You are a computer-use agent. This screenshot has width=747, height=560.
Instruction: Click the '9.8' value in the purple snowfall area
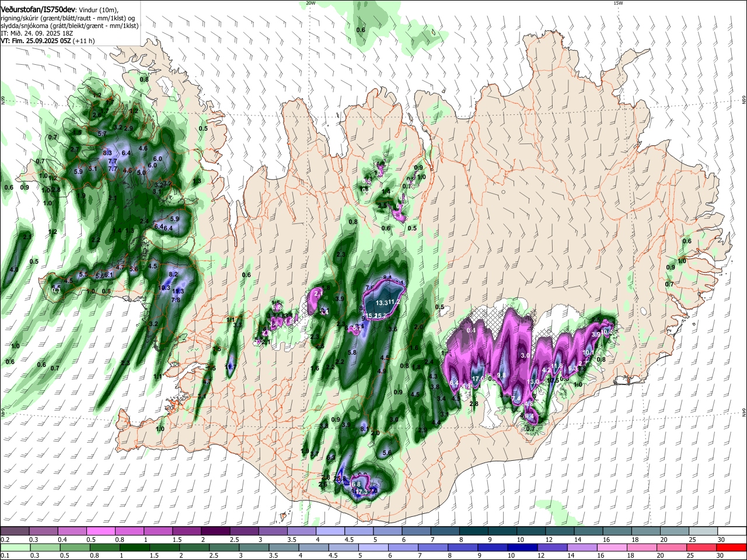pos(501,375)
